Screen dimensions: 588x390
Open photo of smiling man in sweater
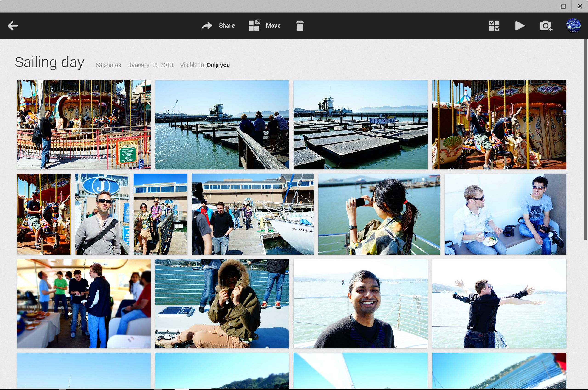[360, 304]
